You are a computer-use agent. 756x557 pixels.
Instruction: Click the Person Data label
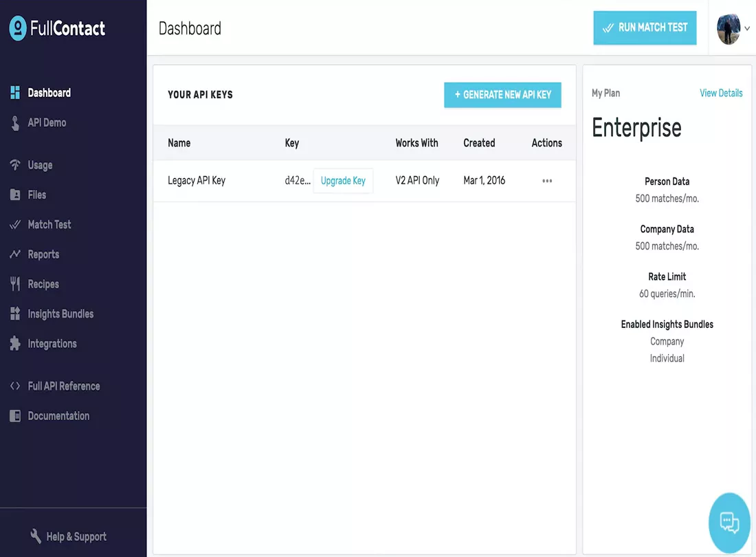click(x=667, y=182)
